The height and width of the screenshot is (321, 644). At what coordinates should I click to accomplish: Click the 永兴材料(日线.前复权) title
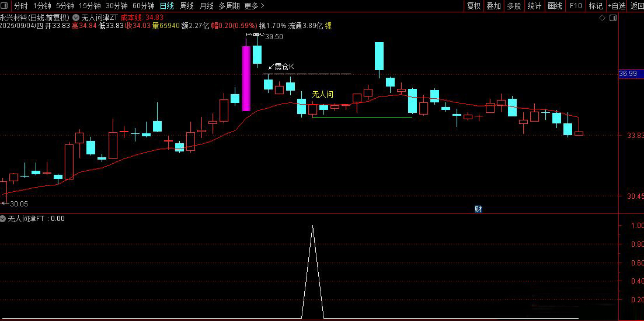[x=35, y=18]
